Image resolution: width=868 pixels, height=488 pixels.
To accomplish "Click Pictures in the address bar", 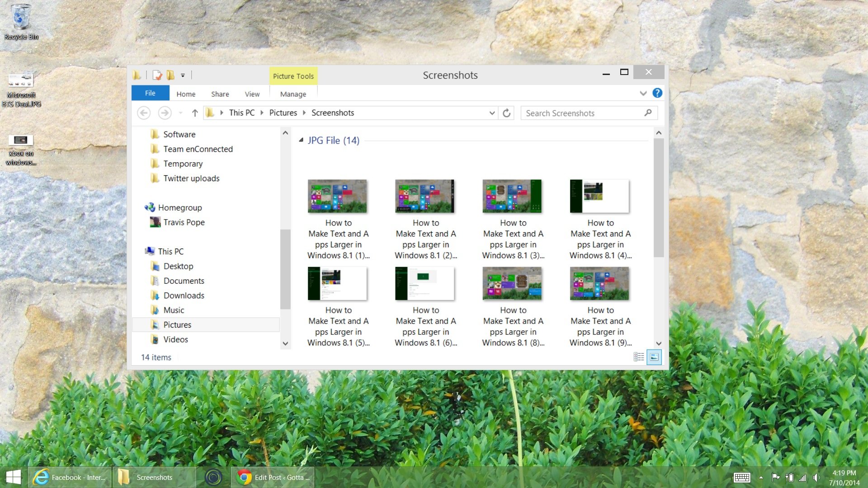I will [283, 113].
